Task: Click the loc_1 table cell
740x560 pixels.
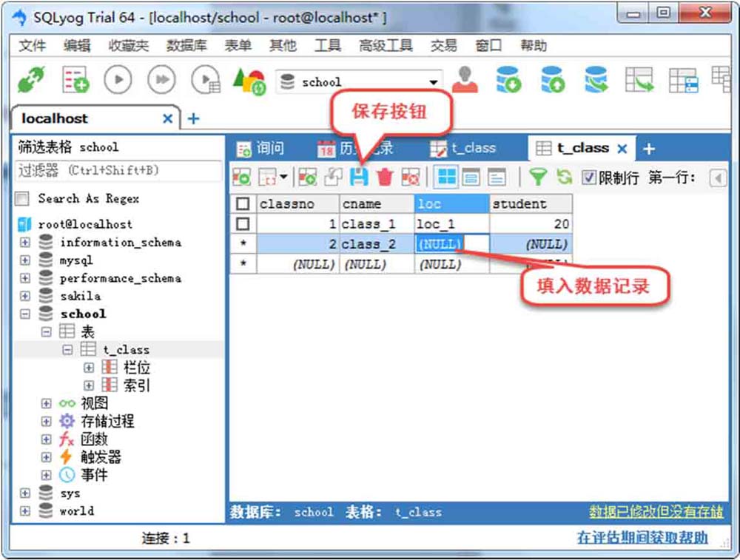Action: click(x=451, y=223)
